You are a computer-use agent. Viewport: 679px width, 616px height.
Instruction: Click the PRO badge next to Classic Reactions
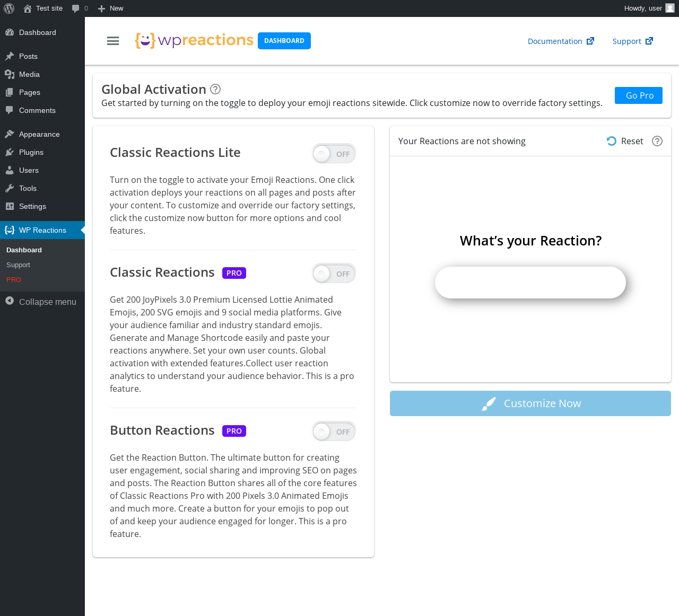tap(234, 273)
